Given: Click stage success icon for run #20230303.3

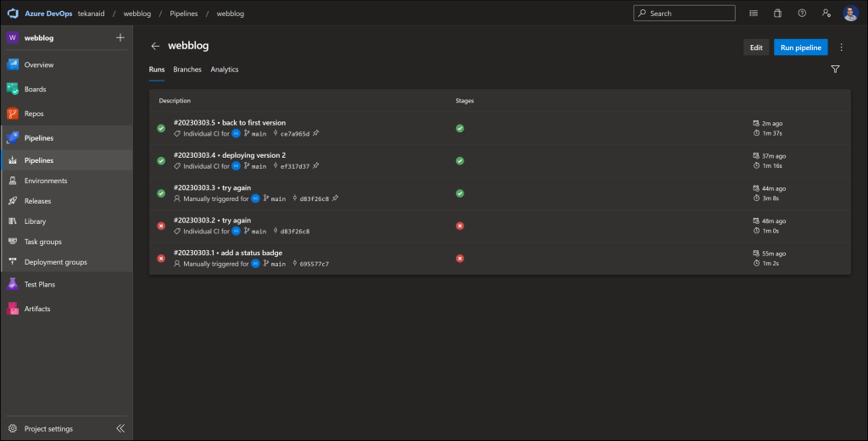Looking at the screenshot, I should (x=460, y=193).
